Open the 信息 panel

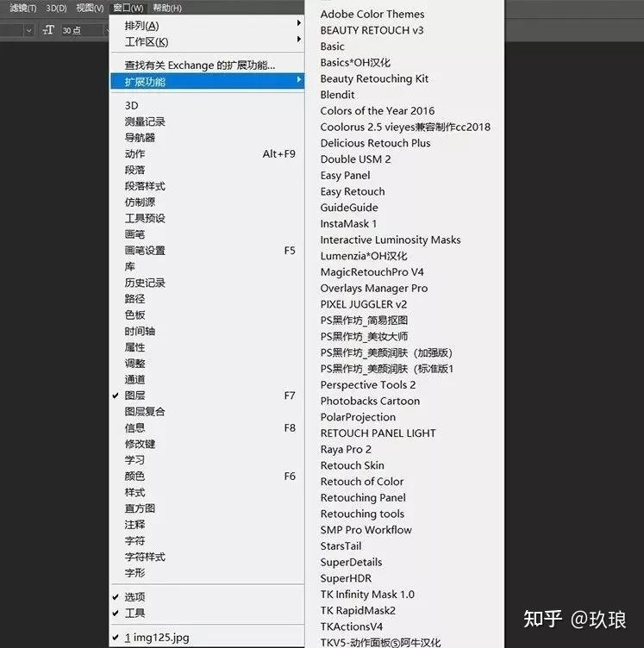(207, 427)
